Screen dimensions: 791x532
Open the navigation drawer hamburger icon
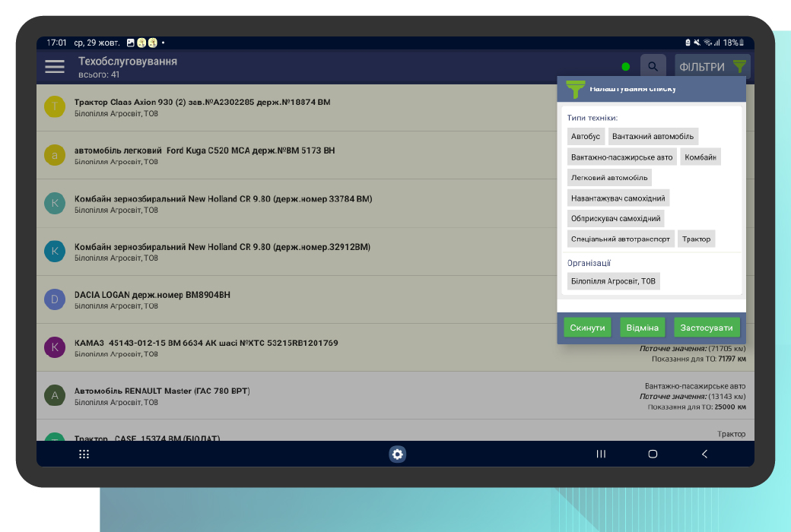(54, 67)
